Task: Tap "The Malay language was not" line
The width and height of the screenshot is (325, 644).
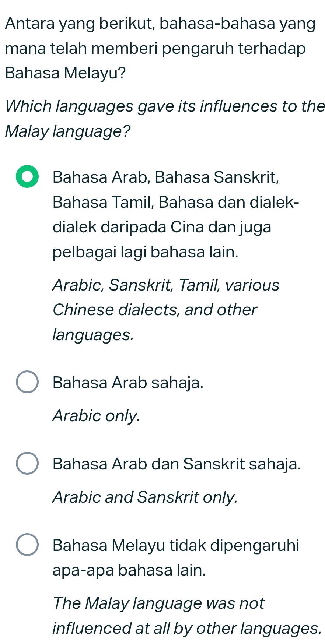Action: click(158, 603)
